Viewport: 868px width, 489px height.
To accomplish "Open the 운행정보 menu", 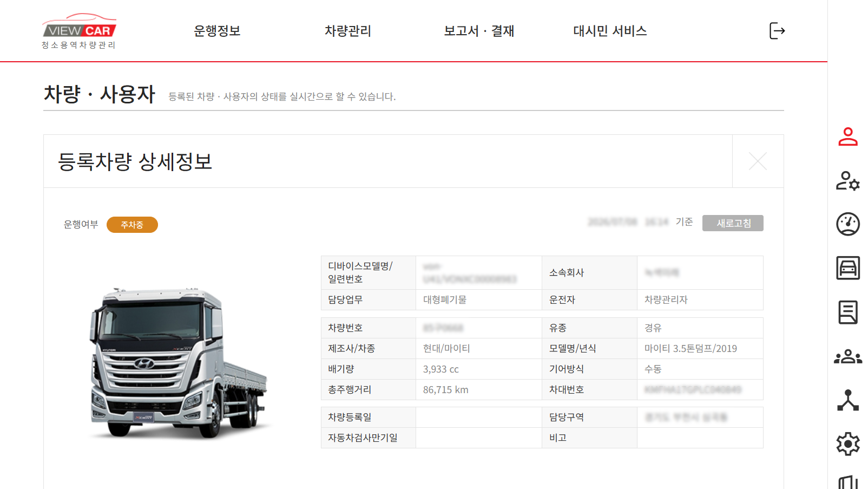I will [217, 31].
